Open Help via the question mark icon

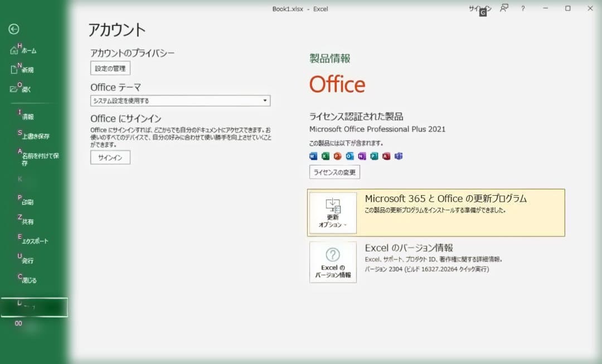522,9
